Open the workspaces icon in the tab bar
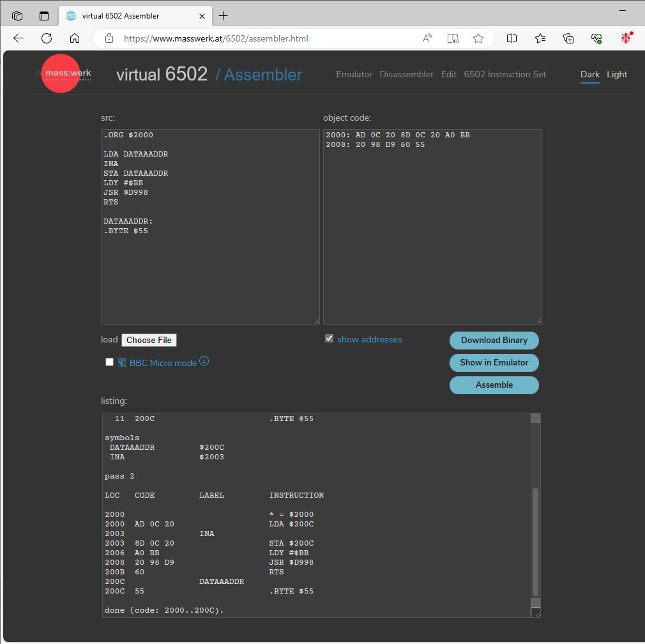645x644 pixels. 17,16
